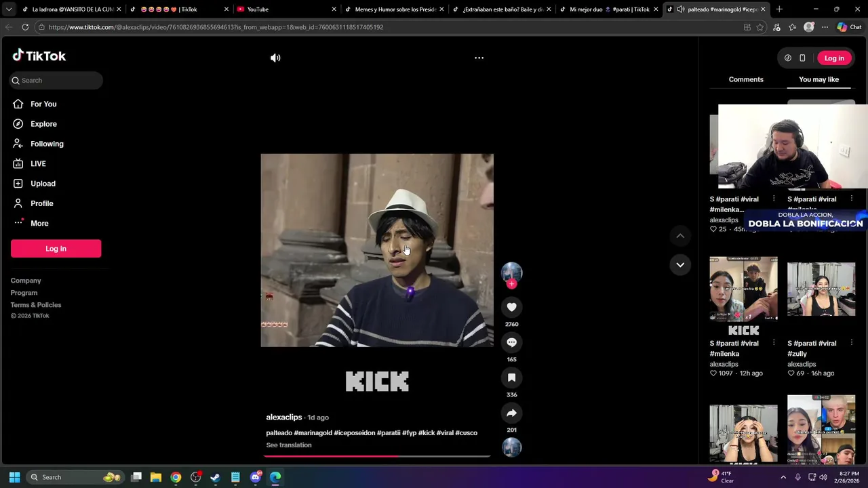The height and width of the screenshot is (488, 868).
Task: Open the bottom-left recommended thumbnail, woman covering face
Action: click(x=743, y=434)
